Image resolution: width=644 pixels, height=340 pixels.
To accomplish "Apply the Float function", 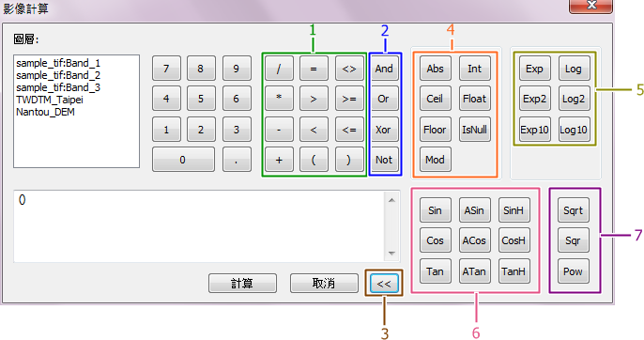I will [475, 99].
